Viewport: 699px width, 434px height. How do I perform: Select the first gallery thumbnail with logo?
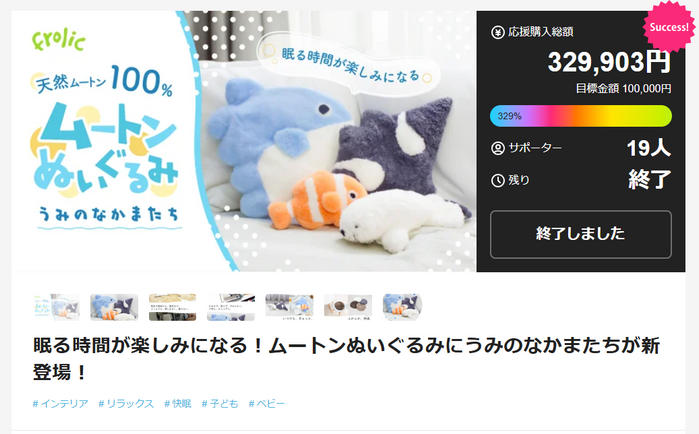tap(56, 307)
